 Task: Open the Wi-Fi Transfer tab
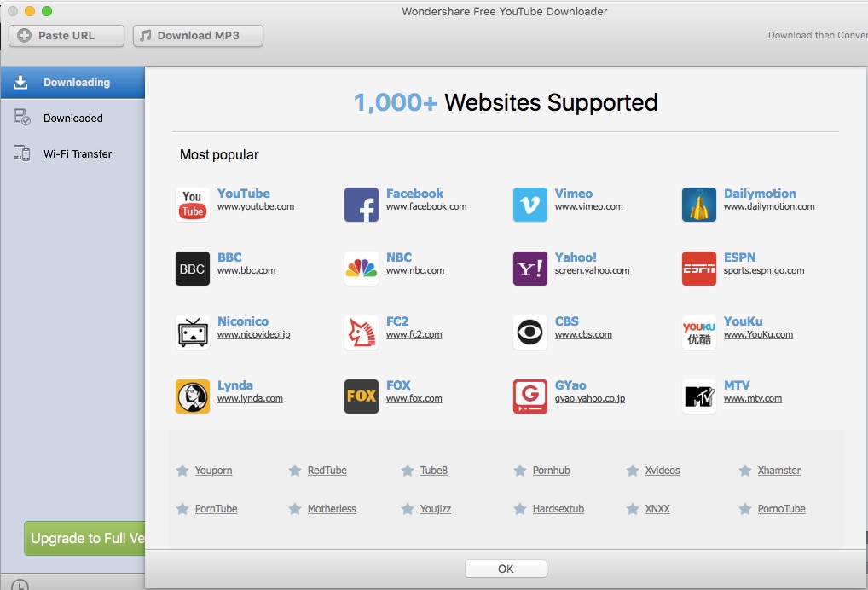click(x=72, y=153)
